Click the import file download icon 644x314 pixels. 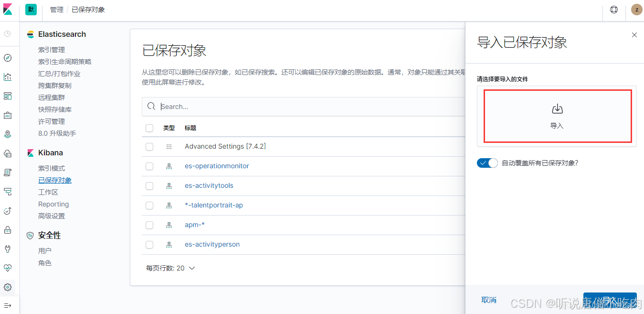[x=557, y=109]
